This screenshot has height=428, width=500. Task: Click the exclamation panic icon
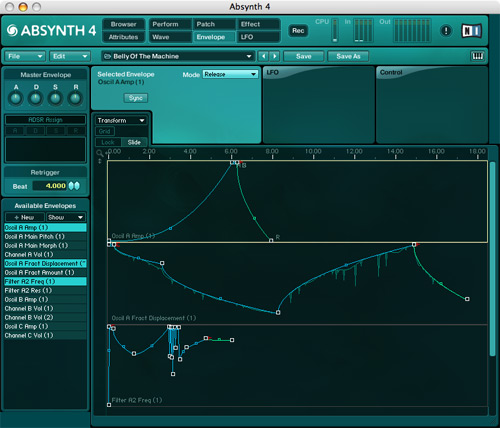tap(446, 31)
